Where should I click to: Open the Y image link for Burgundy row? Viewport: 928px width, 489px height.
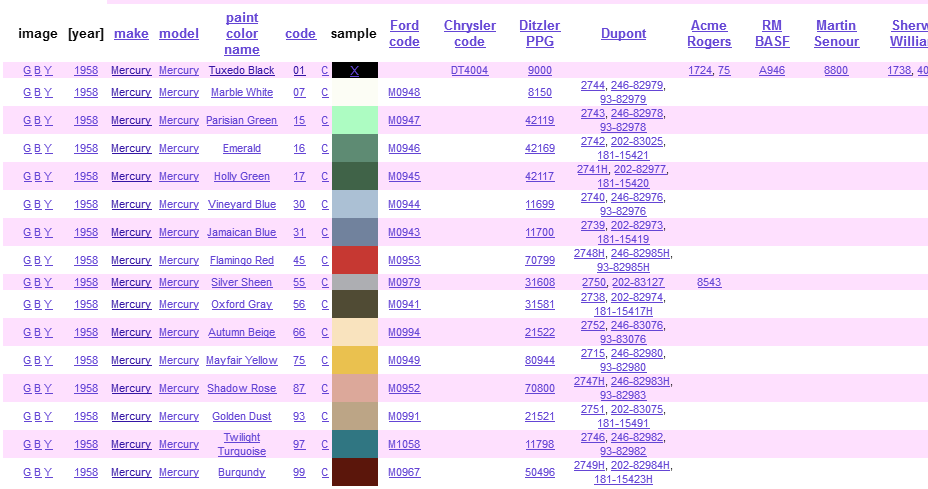pyautogui.click(x=48, y=472)
